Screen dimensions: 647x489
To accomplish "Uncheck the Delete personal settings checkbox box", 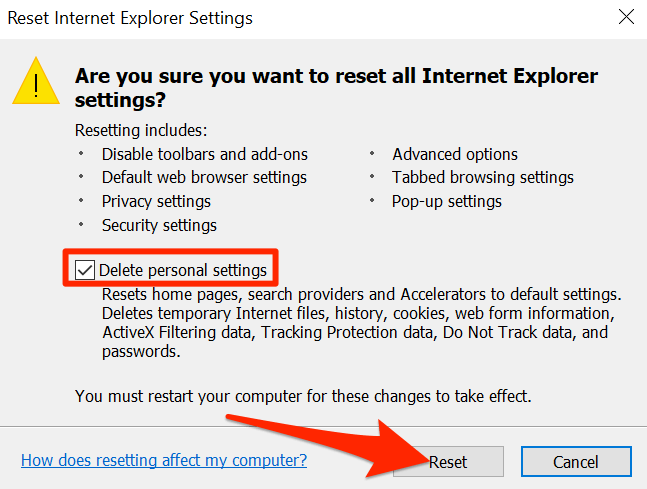I will [87, 270].
